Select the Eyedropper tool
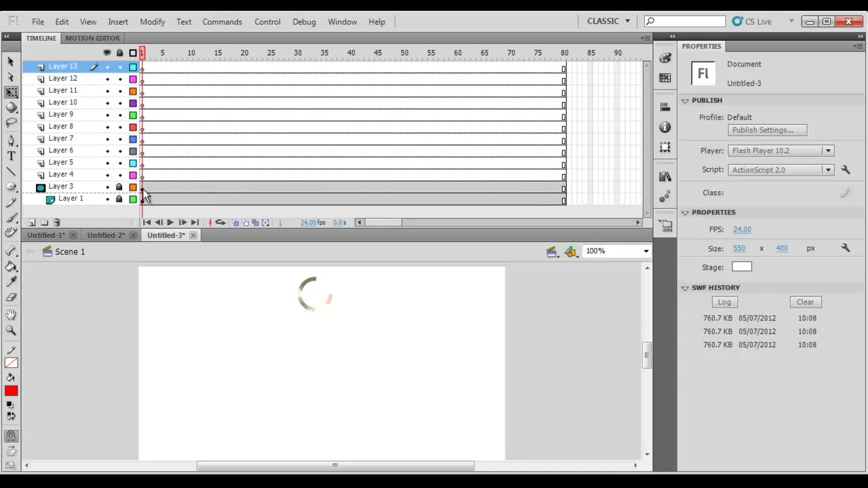Viewport: 868px width, 488px height. [11, 282]
